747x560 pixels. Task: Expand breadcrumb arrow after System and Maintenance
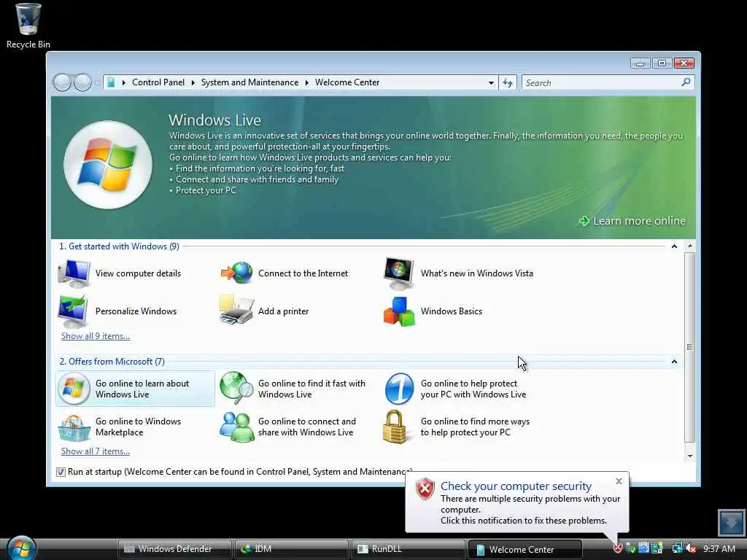click(307, 83)
